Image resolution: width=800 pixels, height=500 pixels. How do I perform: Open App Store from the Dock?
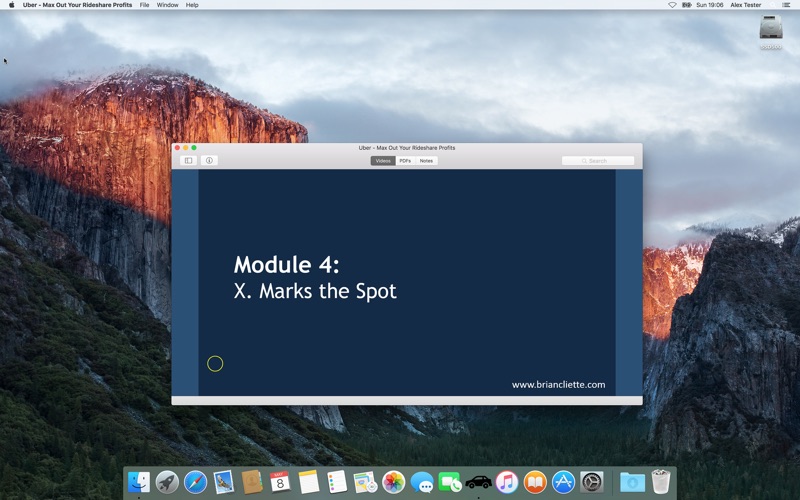[563, 482]
